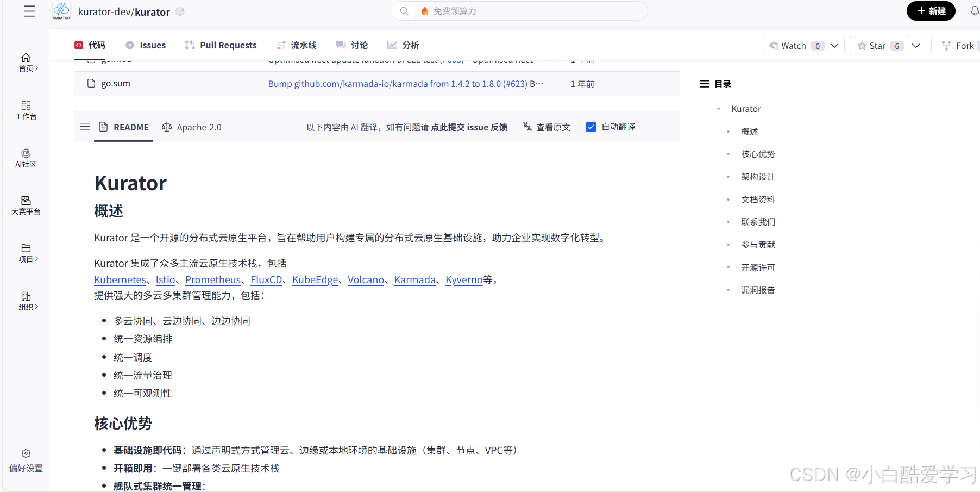Select the README tab
Screen dimensions: 980x492
(x=123, y=127)
